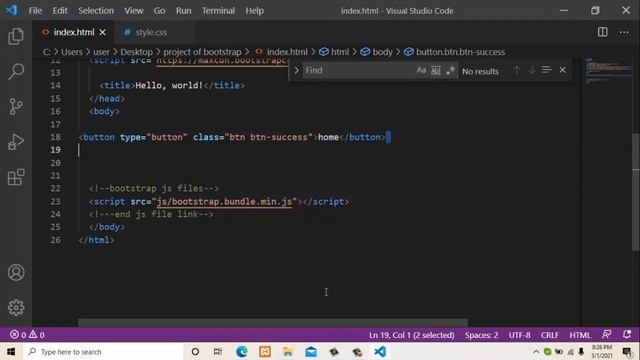Open errors and warnings problems panel
This screenshot has height=360, width=640.
tap(27, 335)
